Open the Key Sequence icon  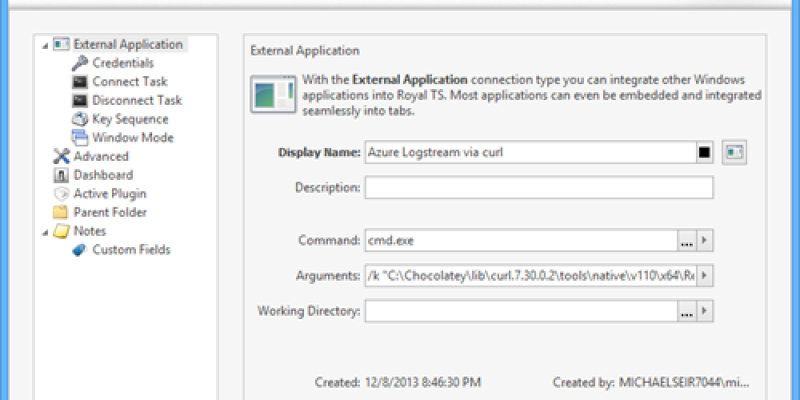(79, 119)
